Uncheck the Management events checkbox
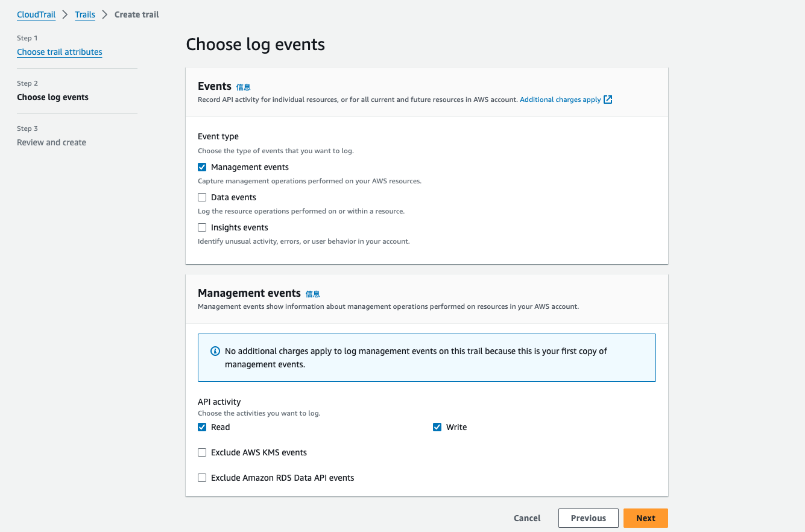The image size is (805, 532). pyautogui.click(x=202, y=167)
